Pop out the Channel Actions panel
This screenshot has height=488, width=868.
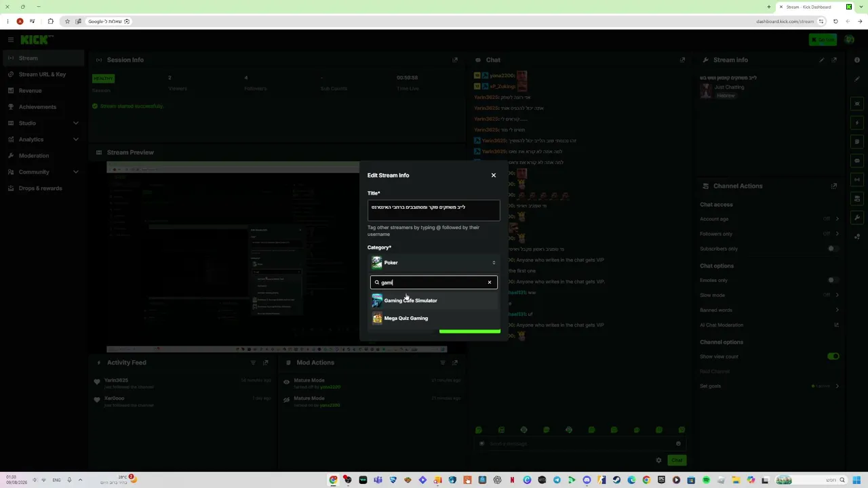834,186
